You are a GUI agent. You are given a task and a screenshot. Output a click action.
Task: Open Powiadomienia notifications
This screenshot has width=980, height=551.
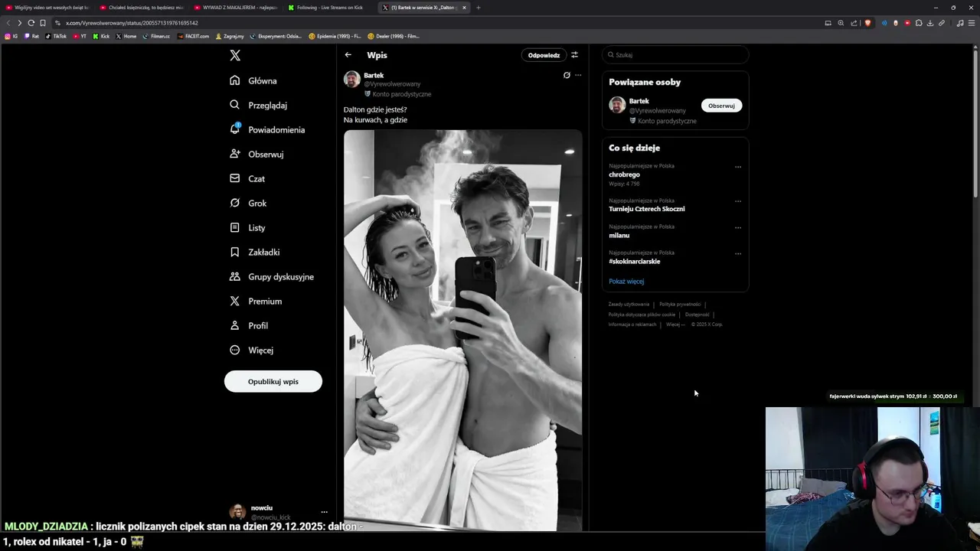click(267, 129)
